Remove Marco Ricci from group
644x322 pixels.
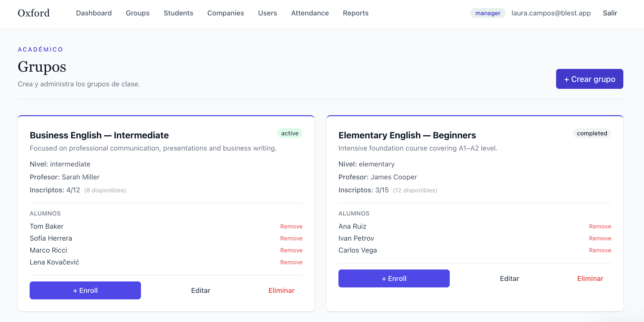(x=291, y=250)
